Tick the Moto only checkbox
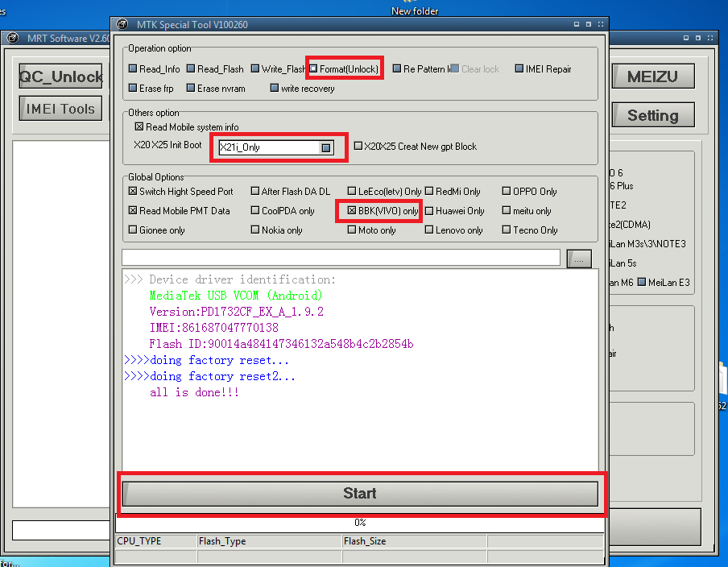Viewport: 728px width, 567px height. 351,230
